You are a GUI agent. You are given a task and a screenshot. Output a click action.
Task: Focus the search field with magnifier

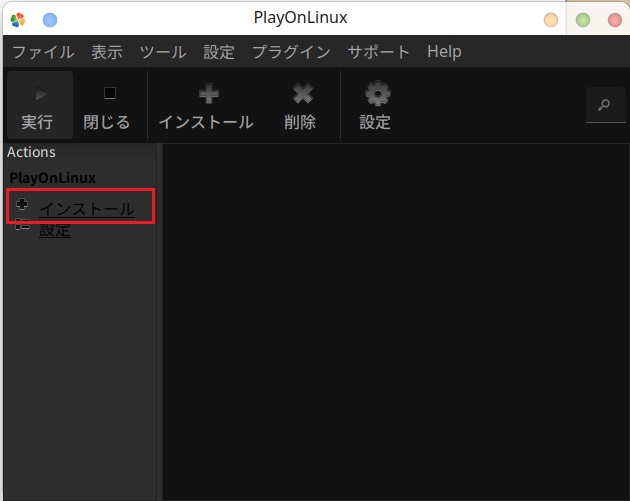(605, 105)
